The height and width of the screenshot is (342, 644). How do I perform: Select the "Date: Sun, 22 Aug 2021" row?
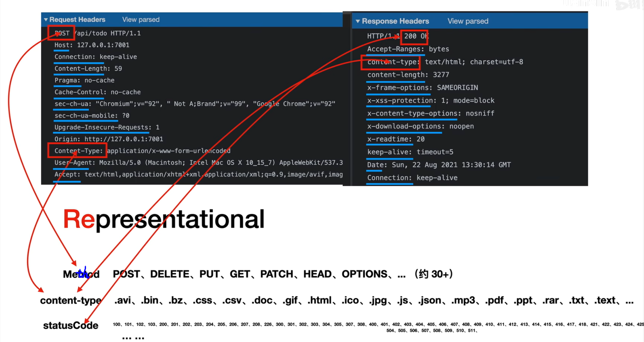click(439, 165)
